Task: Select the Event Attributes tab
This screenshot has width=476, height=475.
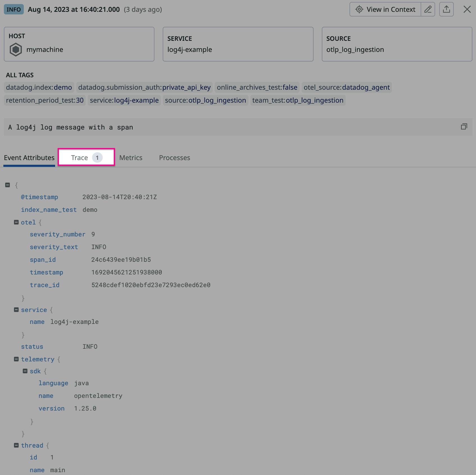Action: pyautogui.click(x=29, y=158)
